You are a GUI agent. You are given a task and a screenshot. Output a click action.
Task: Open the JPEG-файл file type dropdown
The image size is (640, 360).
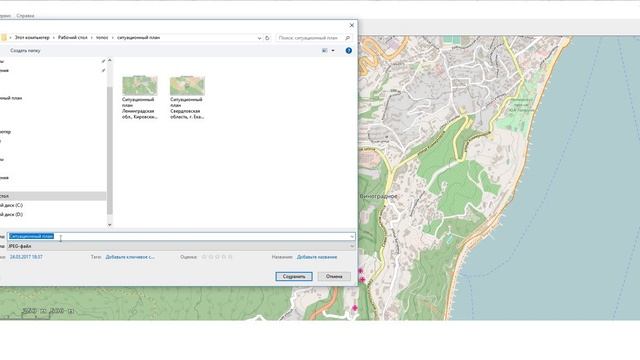[181, 246]
